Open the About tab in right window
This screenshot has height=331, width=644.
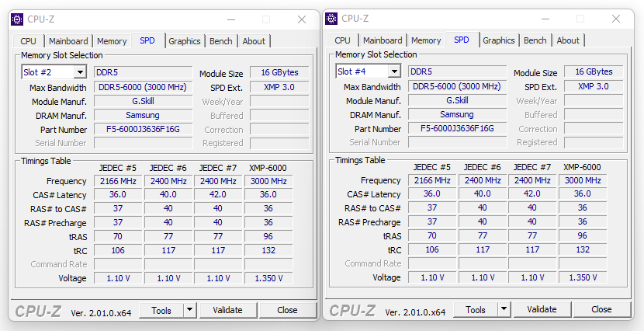[x=568, y=40]
